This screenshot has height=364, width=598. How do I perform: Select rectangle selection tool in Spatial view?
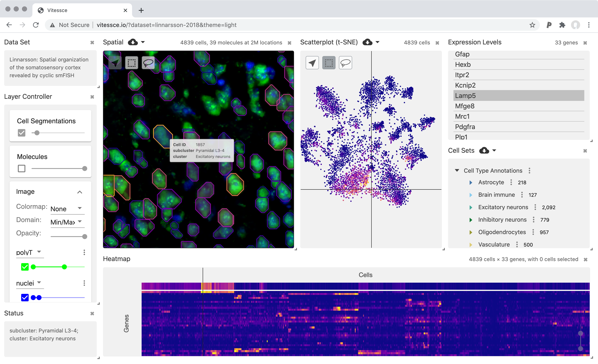pyautogui.click(x=132, y=63)
